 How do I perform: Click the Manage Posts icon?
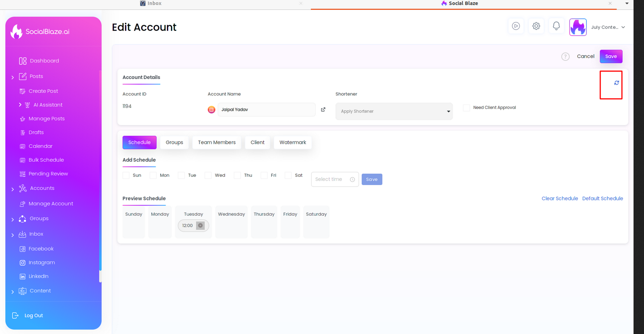coord(22,119)
